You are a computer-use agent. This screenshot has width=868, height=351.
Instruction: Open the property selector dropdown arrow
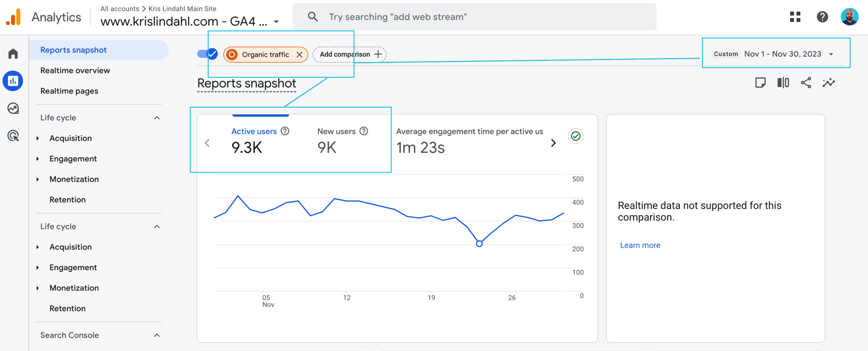(x=276, y=22)
